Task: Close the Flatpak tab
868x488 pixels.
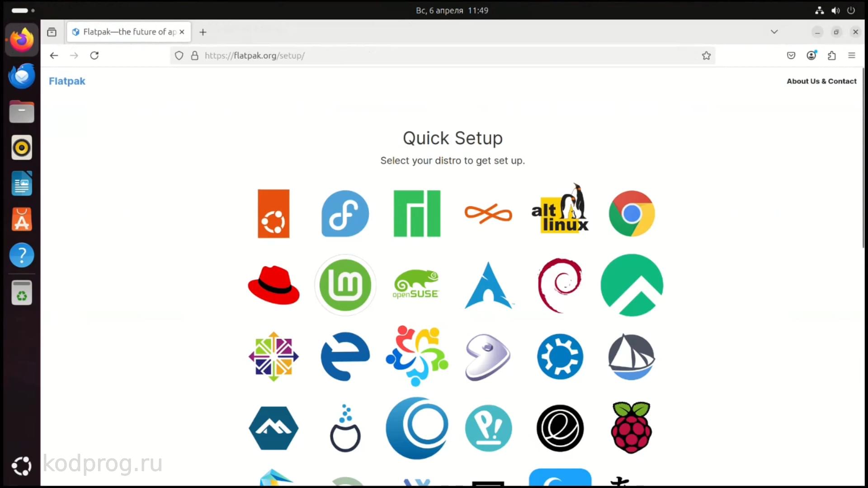Action: pyautogui.click(x=182, y=32)
